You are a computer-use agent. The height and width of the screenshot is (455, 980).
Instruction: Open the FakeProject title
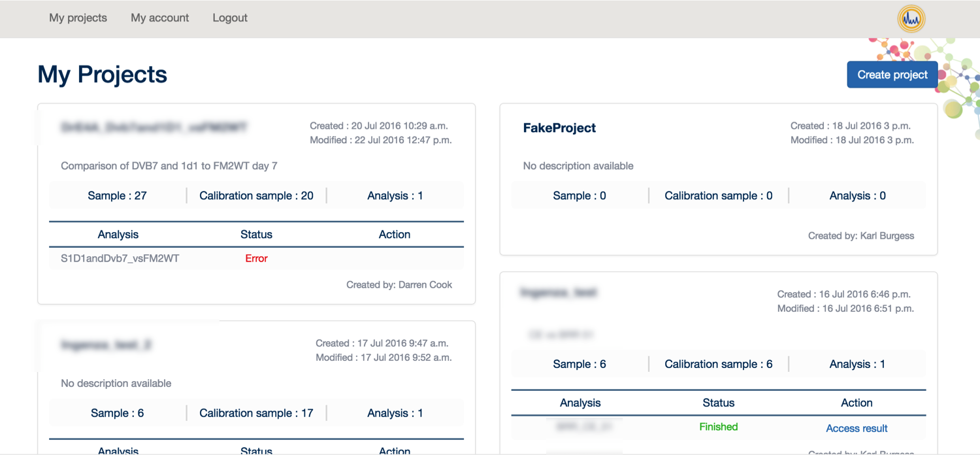coord(559,128)
